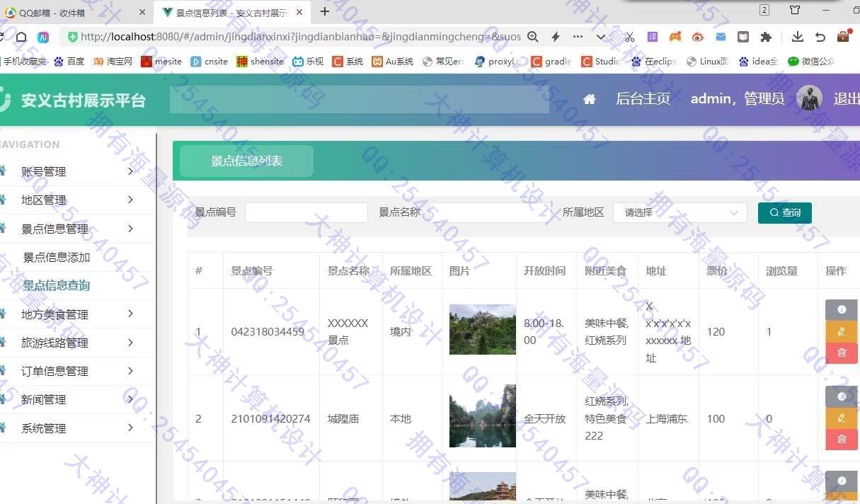Open the gradle bookmark
This screenshot has height=504, width=860.
pos(551,62)
